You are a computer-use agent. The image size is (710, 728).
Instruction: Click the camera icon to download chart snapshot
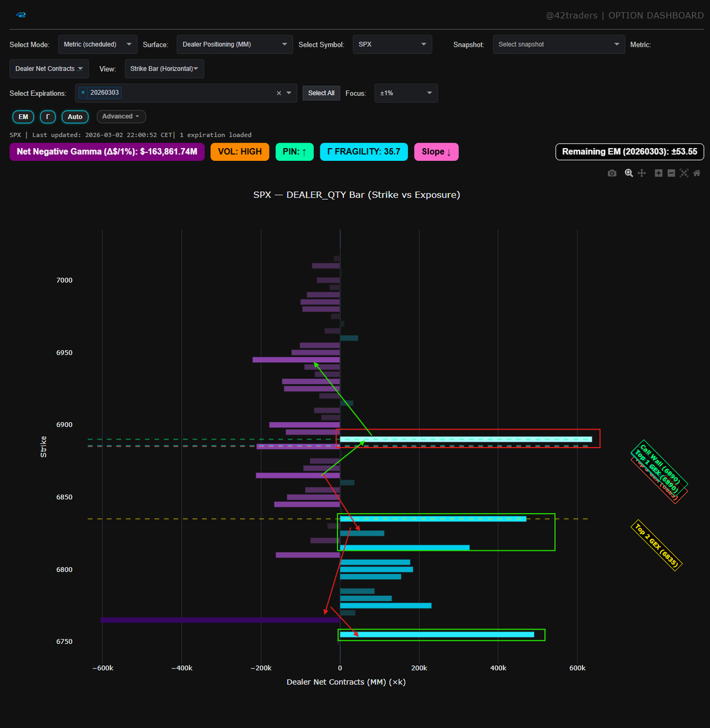pyautogui.click(x=612, y=173)
